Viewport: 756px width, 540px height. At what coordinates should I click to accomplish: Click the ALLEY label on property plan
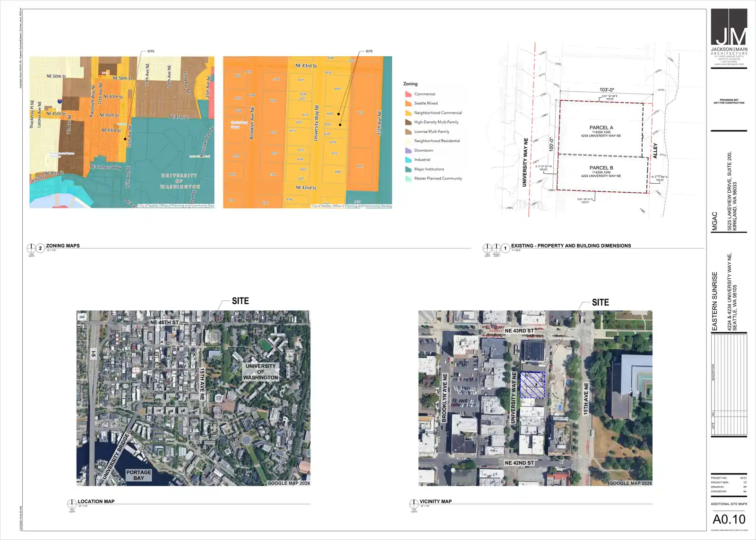655,151
